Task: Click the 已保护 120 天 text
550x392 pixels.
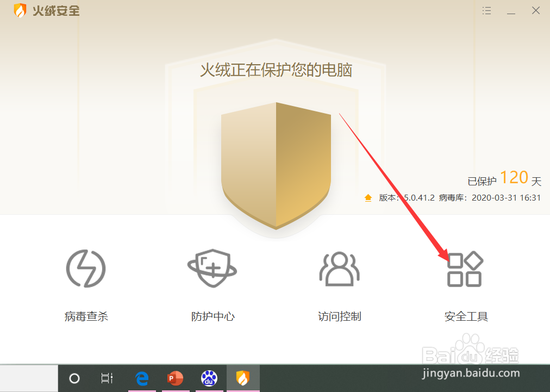Action: pos(504,178)
